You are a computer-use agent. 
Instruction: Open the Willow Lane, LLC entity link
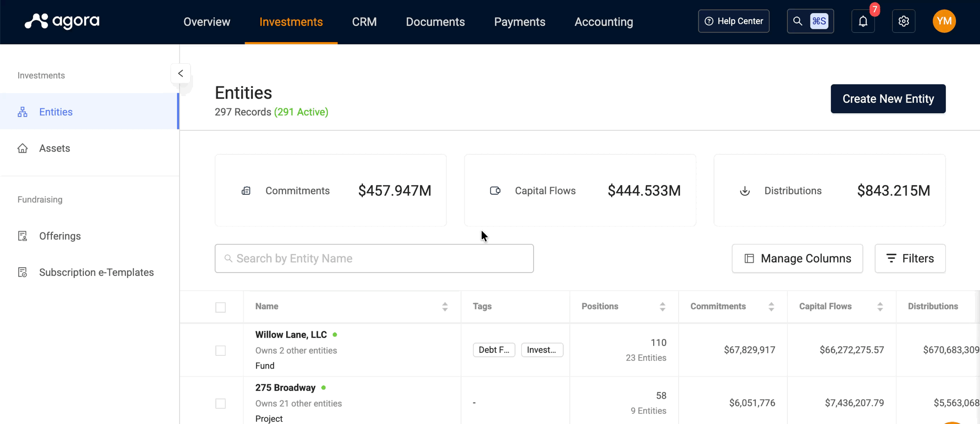[291, 335]
